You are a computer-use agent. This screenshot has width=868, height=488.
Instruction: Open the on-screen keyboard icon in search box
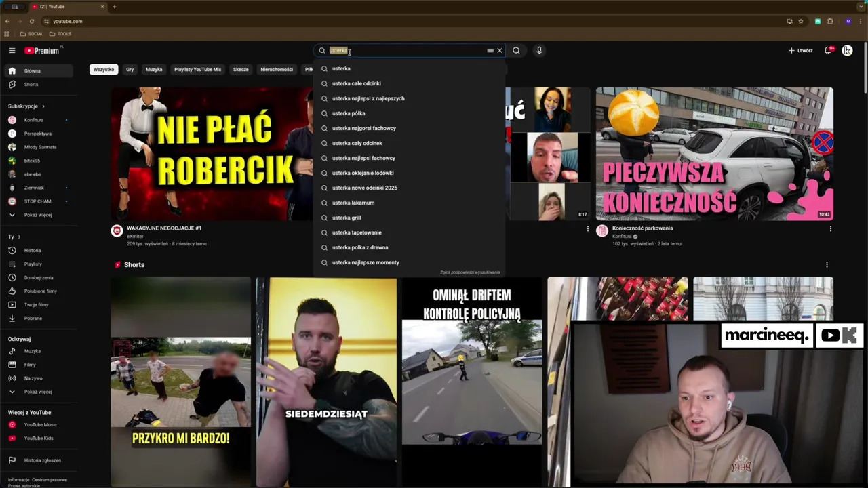[490, 50]
